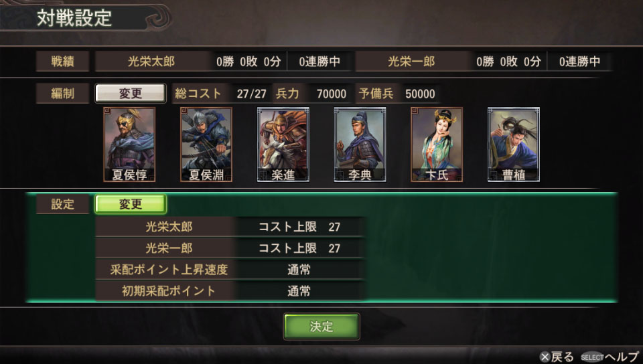Open help via SELECT ヘルプ icon
This screenshot has height=364, width=643.
tap(610, 357)
